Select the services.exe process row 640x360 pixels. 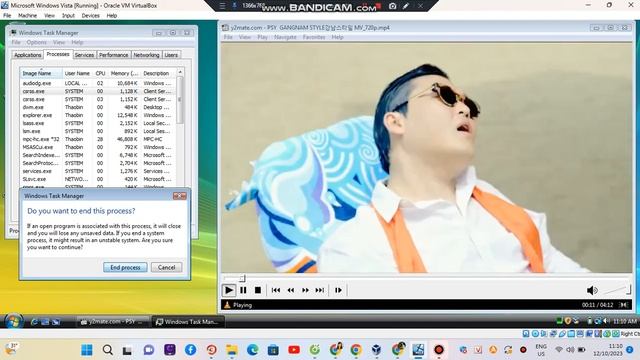(x=98, y=171)
